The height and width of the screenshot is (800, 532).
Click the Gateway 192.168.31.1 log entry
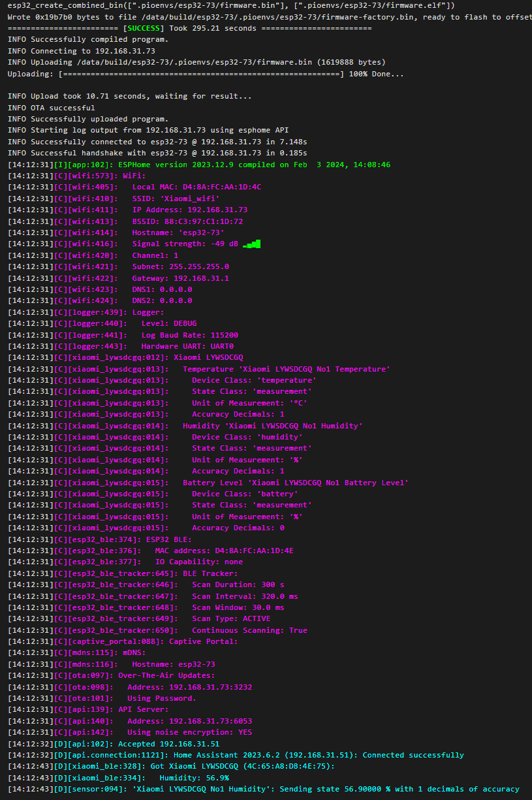pyautogui.click(x=119, y=278)
